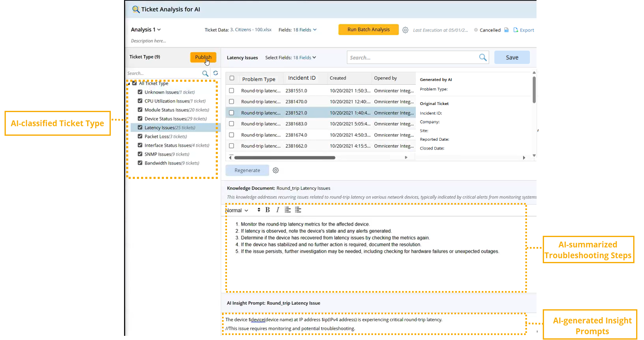
Task: Apply numbered list formatting
Action: tap(288, 210)
